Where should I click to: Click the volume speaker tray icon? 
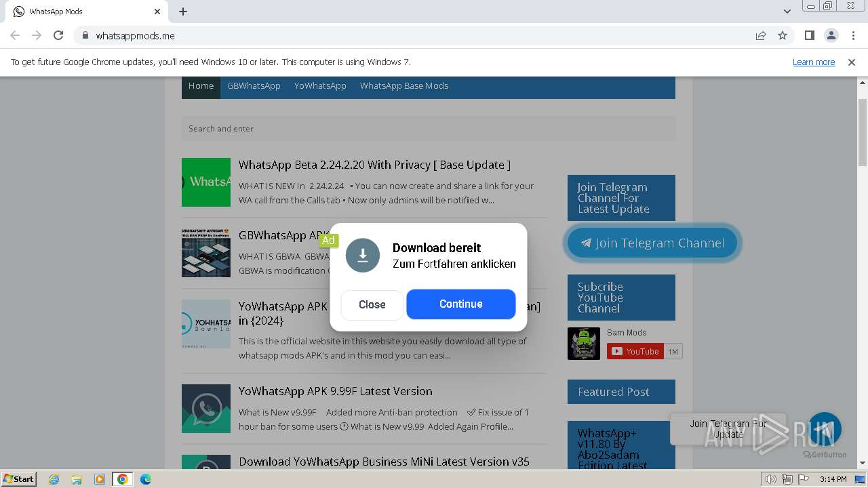click(771, 479)
